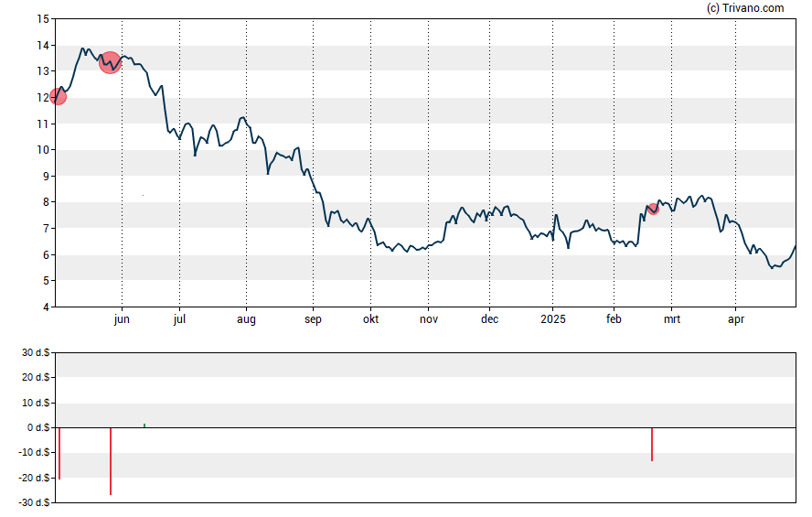Click the "20 d.$" axis label
Image resolution: width=812 pixels, height=517 pixels.
pos(36,377)
